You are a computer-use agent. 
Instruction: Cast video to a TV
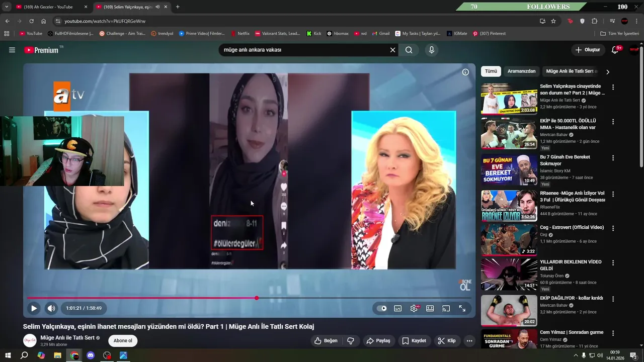click(446, 308)
